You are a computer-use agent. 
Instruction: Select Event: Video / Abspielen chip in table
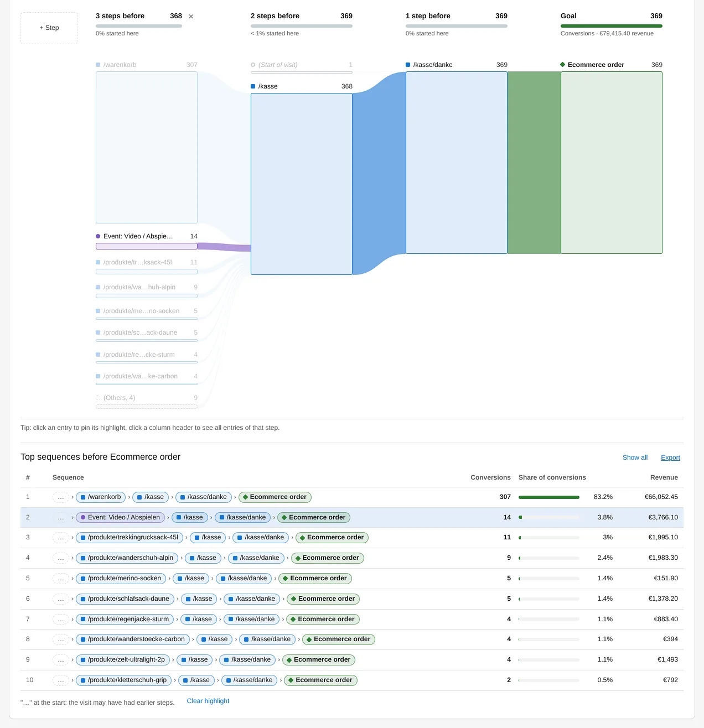tap(120, 518)
